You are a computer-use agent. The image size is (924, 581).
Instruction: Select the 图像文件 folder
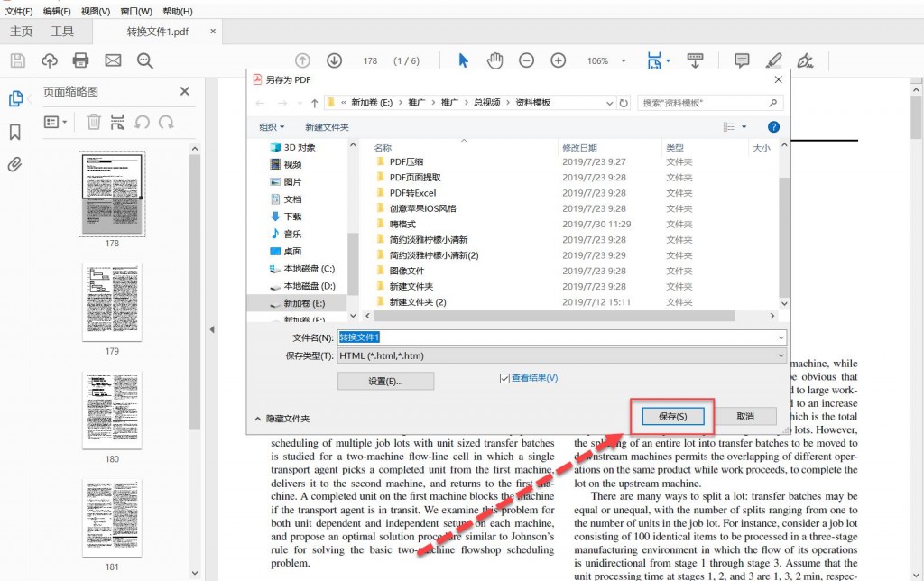pos(407,271)
